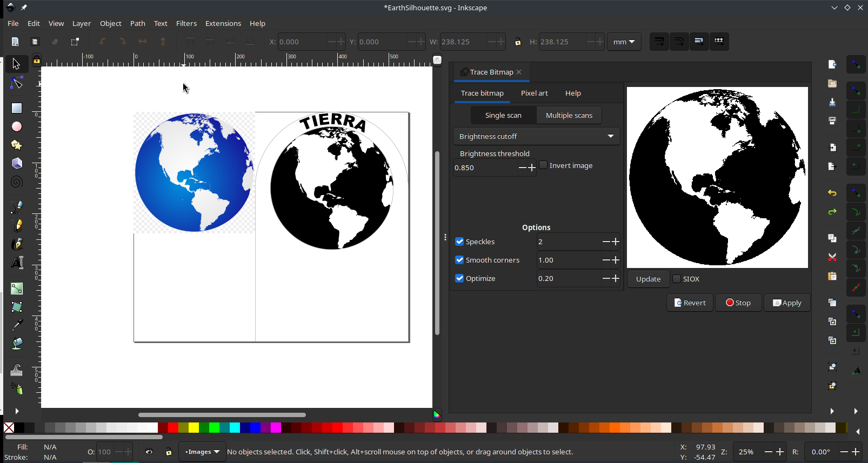Open the Extensions menu

223,23
